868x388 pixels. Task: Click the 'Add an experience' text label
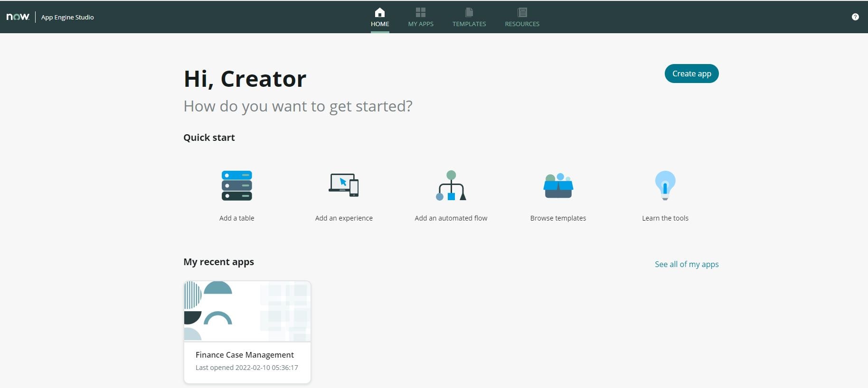(x=344, y=218)
